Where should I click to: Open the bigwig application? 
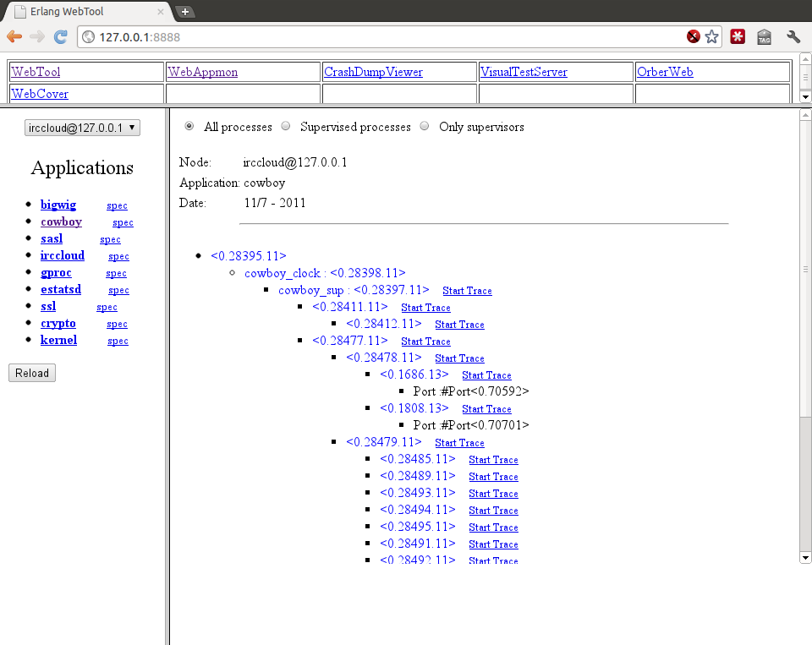(58, 205)
